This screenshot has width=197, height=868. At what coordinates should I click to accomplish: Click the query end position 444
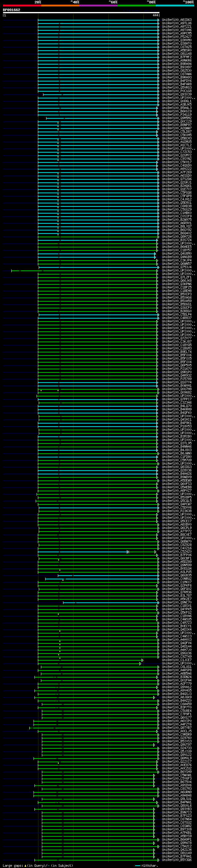click(155, 15)
